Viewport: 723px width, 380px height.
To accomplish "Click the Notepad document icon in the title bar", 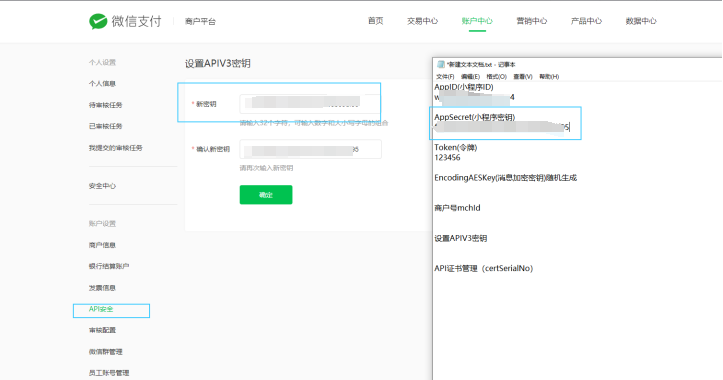I will pyautogui.click(x=441, y=65).
